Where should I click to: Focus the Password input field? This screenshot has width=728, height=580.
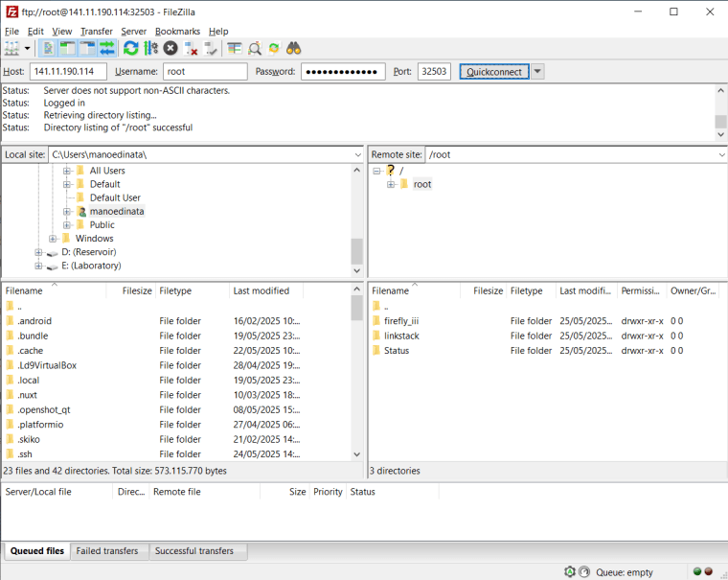coord(343,72)
